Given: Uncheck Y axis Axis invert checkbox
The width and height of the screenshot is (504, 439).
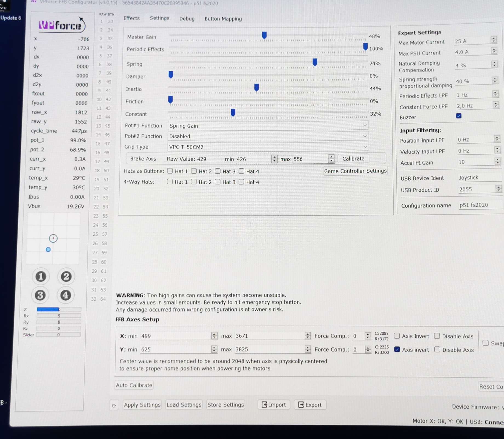Looking at the screenshot, I should point(397,349).
